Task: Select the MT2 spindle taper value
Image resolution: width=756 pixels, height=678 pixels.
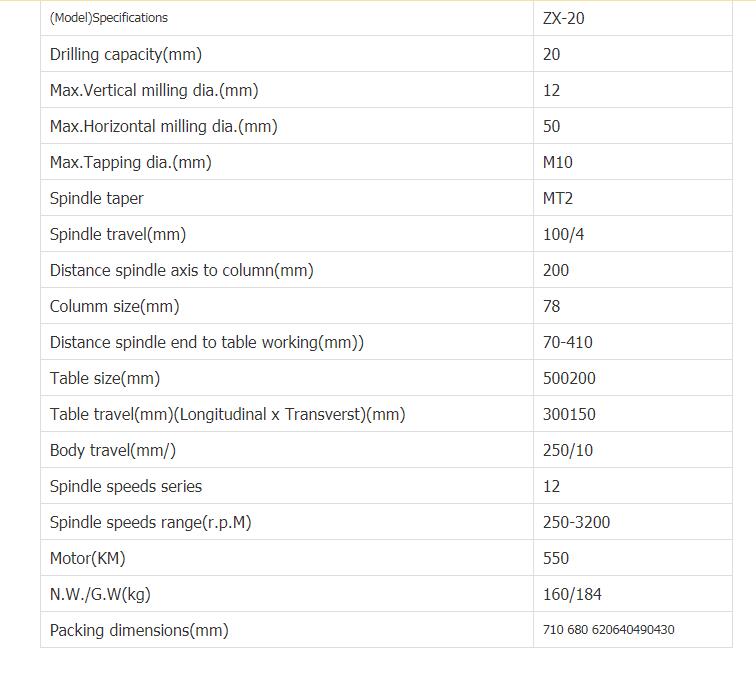Action: coord(557,198)
